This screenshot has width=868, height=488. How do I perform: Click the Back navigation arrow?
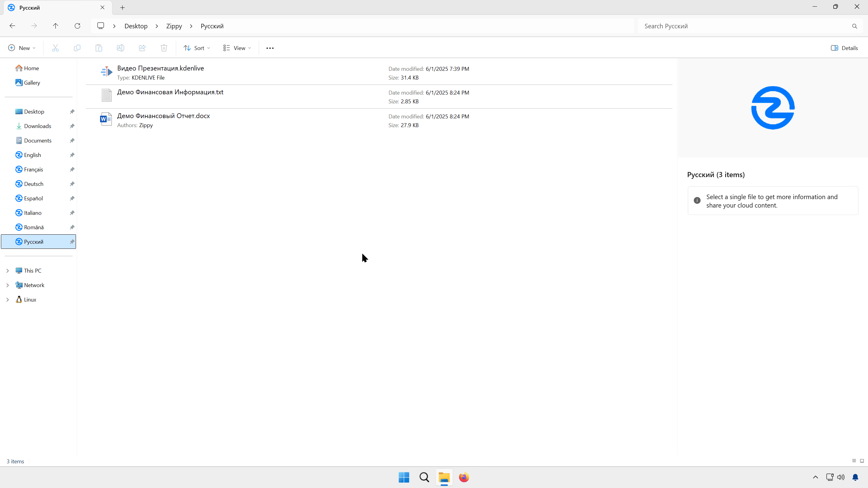pos(12,26)
